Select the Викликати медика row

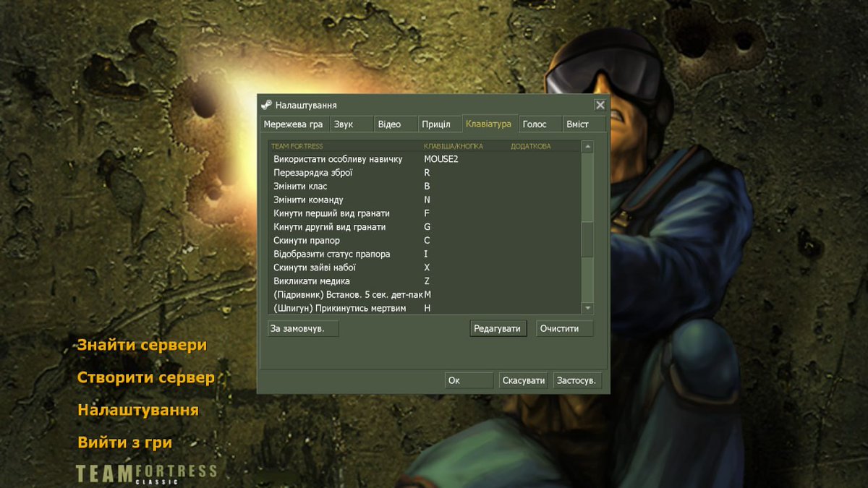click(x=425, y=281)
